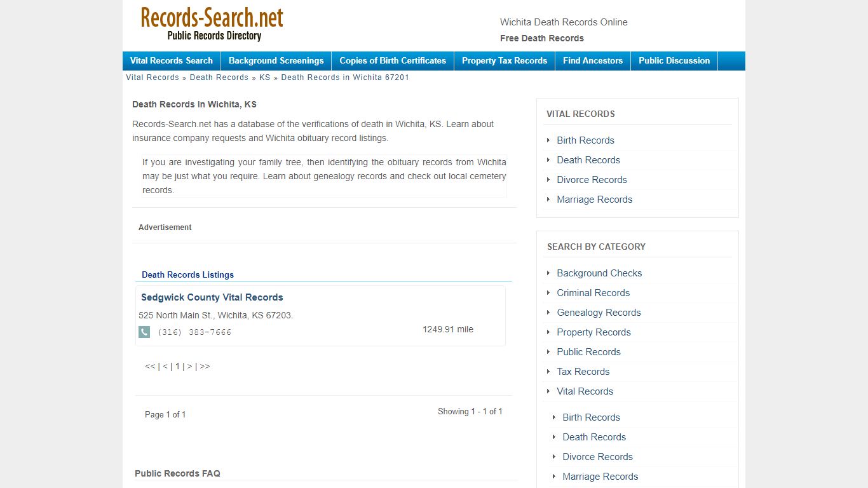Click the Death Records Listings heading

(x=187, y=275)
